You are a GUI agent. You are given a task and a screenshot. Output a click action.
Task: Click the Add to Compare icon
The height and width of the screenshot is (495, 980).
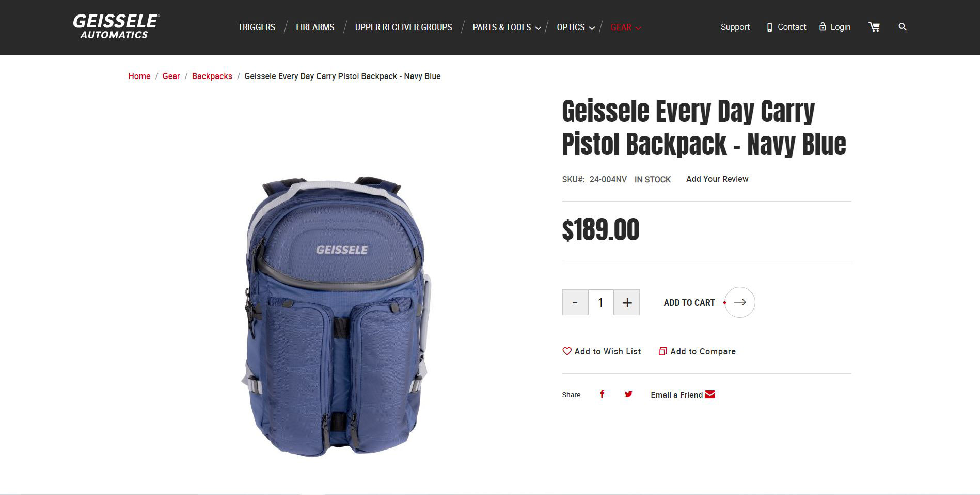[x=663, y=351]
